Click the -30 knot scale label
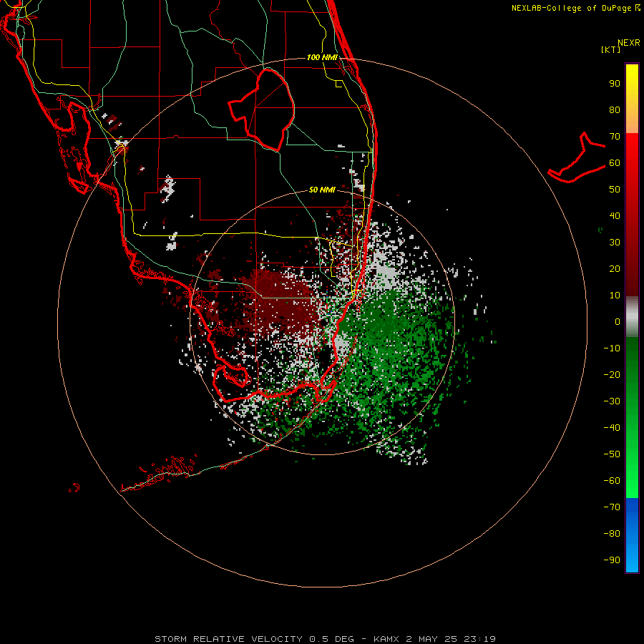This screenshot has height=644, width=644. click(612, 401)
